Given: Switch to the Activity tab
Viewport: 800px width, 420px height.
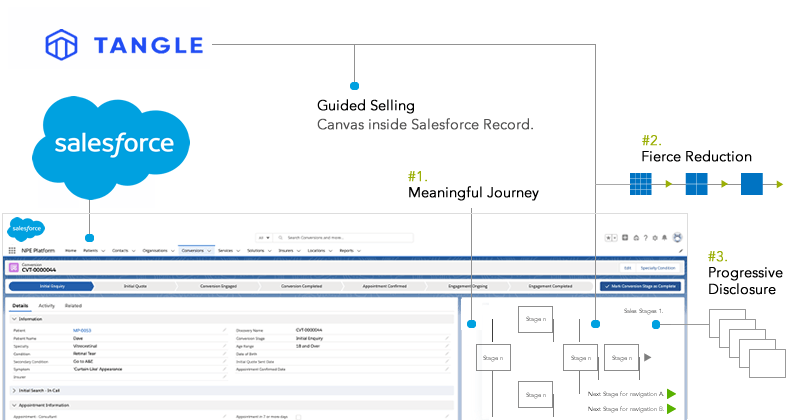Looking at the screenshot, I should 46,306.
